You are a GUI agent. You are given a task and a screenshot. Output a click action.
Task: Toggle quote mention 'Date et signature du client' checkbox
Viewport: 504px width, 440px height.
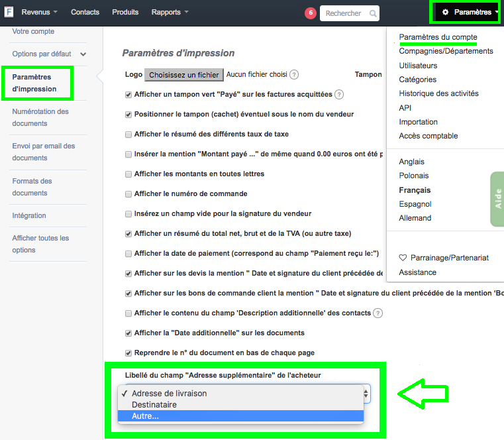(x=128, y=274)
